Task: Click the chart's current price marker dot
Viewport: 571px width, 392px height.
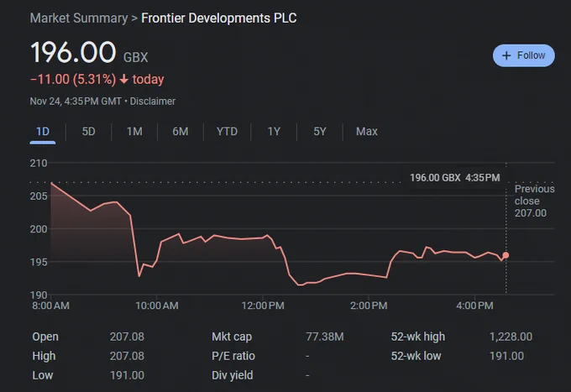Action: click(506, 255)
